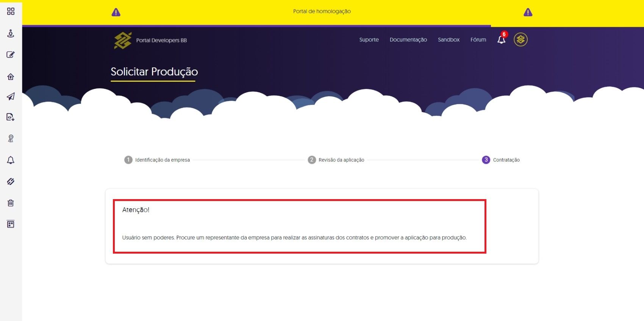Go to the home icon in sidebar
Viewport: 644px width, 321px height.
click(x=11, y=77)
